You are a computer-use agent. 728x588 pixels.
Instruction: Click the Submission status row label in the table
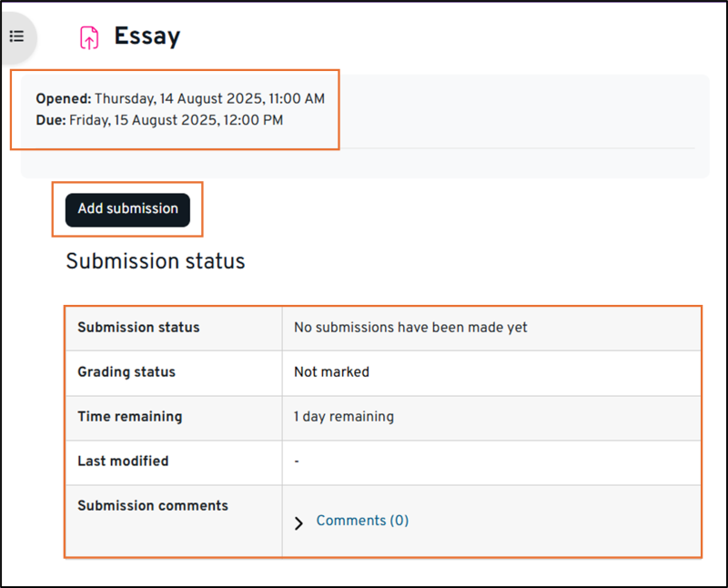coord(138,328)
